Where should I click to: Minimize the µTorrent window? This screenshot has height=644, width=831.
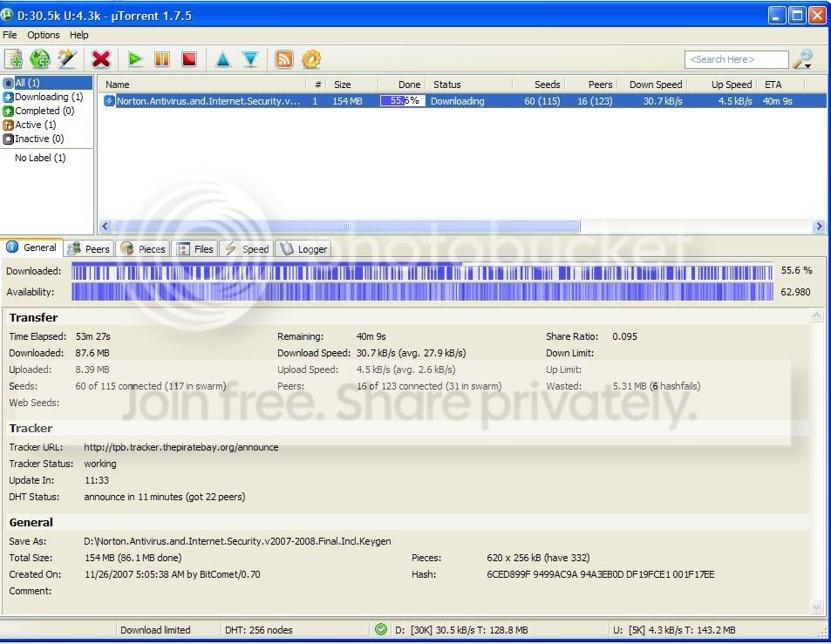[776, 16]
